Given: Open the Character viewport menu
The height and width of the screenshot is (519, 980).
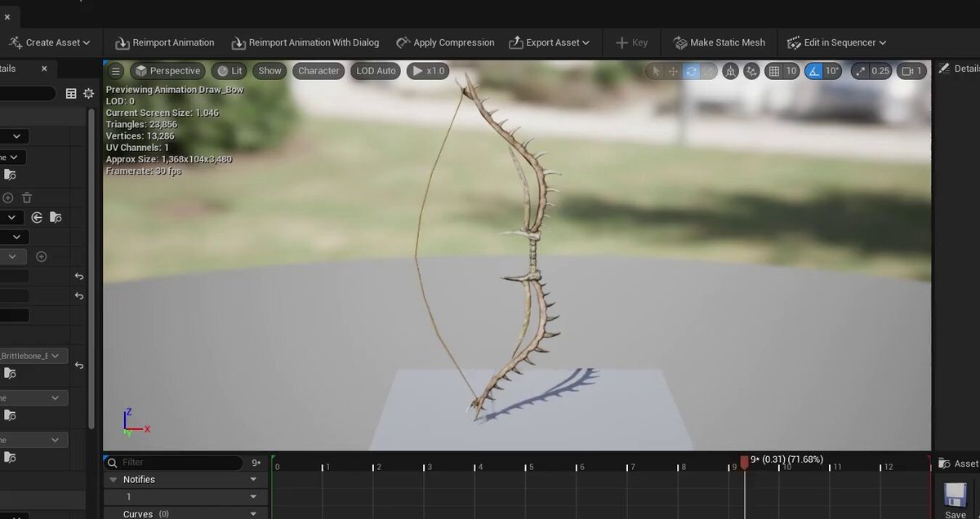Looking at the screenshot, I should tap(318, 71).
